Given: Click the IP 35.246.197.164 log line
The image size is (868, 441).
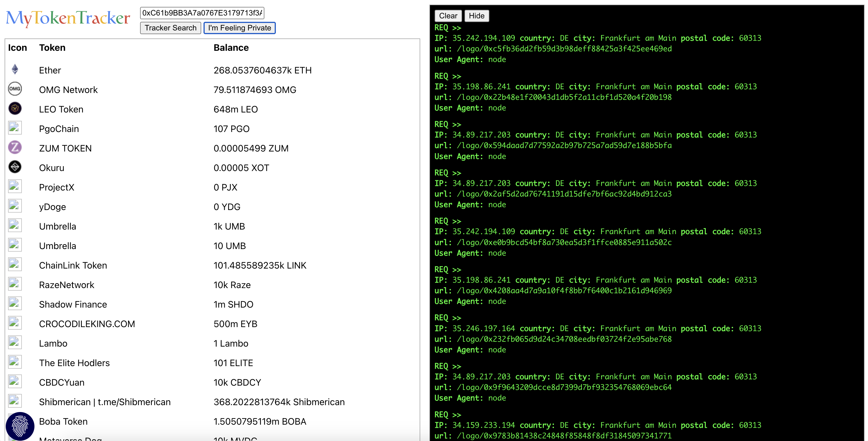Looking at the screenshot, I should tap(598, 329).
